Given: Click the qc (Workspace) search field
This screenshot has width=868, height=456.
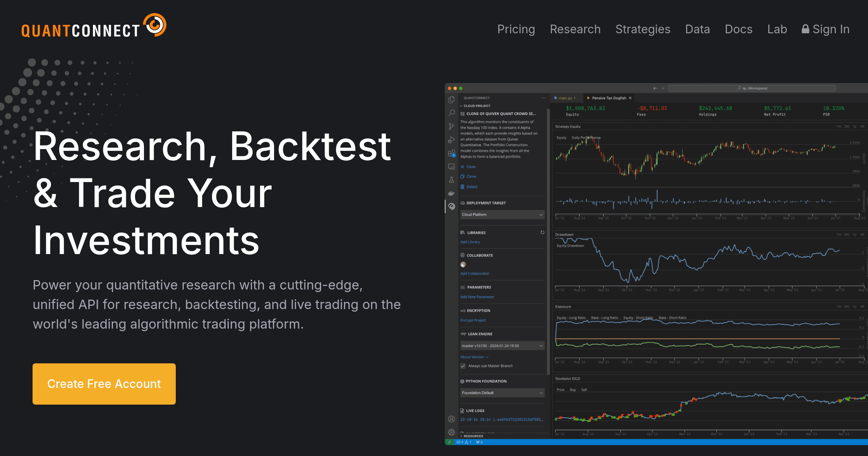Looking at the screenshot, I should pyautogui.click(x=752, y=88).
